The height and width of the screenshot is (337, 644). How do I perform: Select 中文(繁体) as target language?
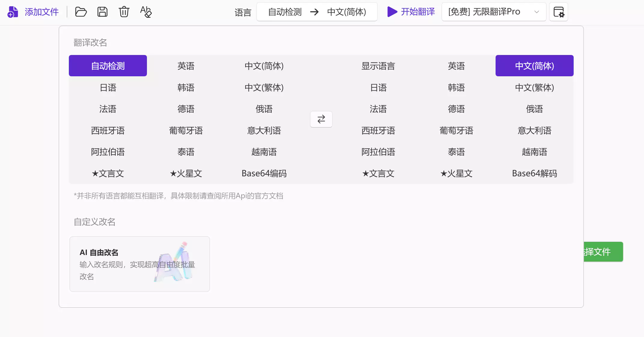tap(534, 88)
